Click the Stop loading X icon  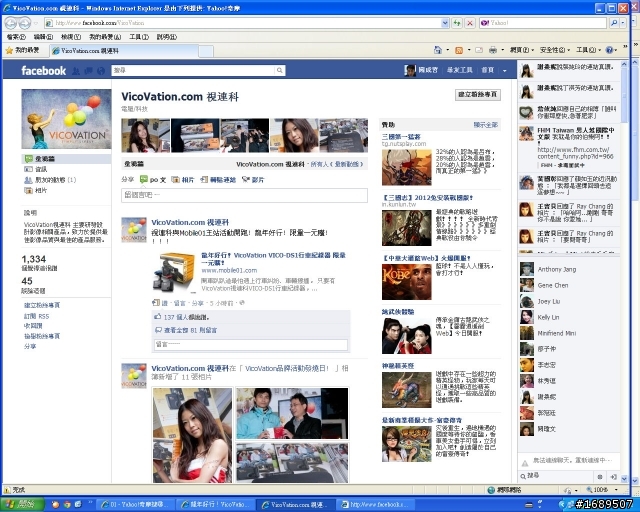(470, 23)
